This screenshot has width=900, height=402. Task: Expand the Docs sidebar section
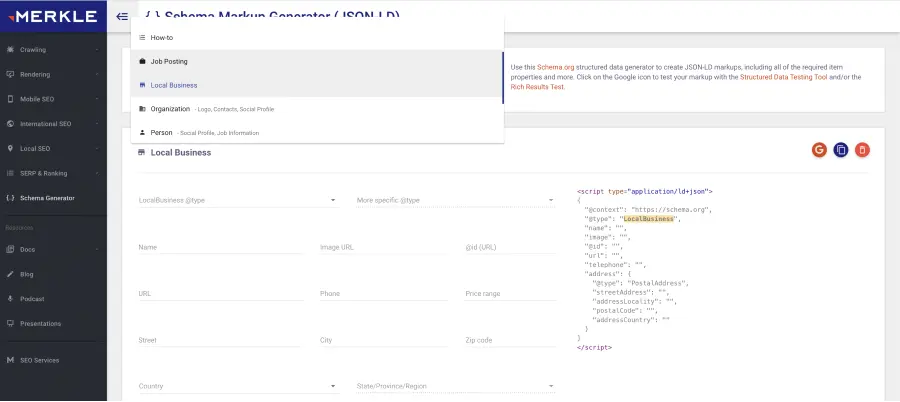[x=97, y=250]
